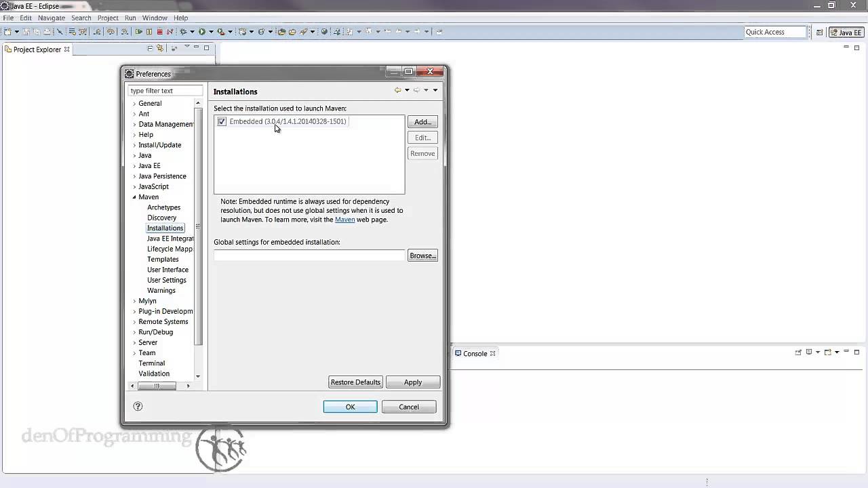868x488 pixels.
Task: Click OK in Preferences dialog
Action: [x=350, y=407]
